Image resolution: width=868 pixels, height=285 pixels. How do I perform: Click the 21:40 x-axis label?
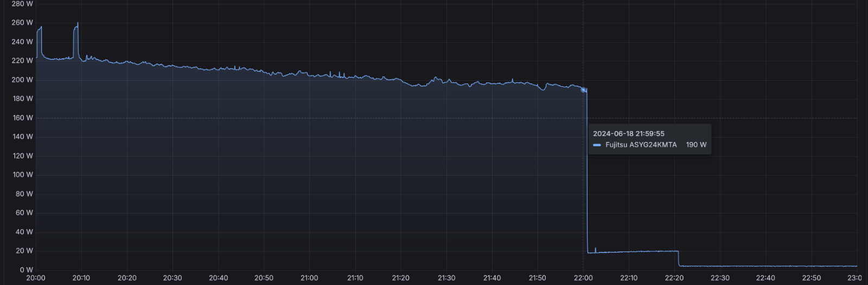tap(492, 278)
